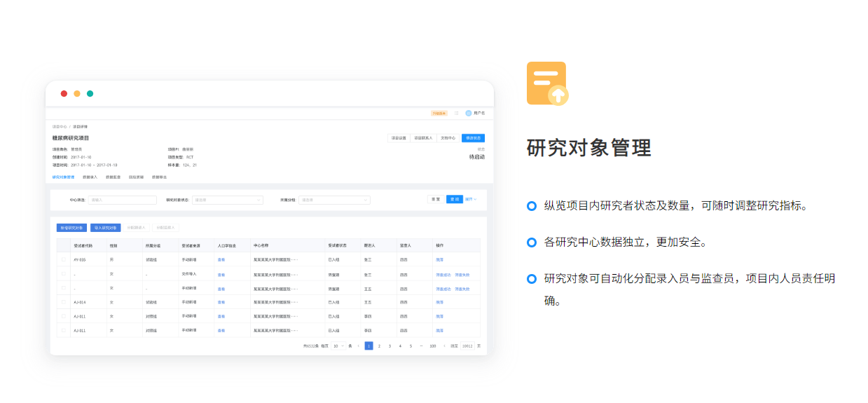The image size is (868, 403).
Task: Click the 新增研究对象 button
Action: click(x=71, y=228)
